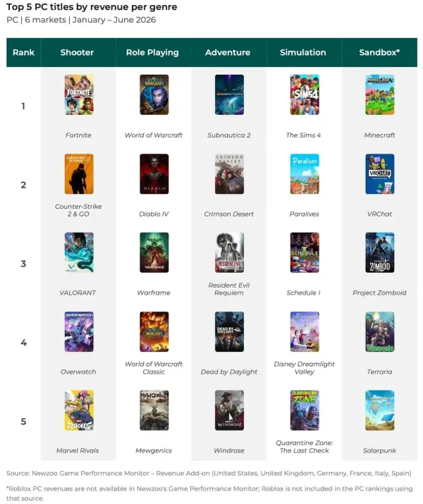The width and height of the screenshot is (423, 504).
Task: Select the Marvel Rivals cover art
Action: coord(79,410)
